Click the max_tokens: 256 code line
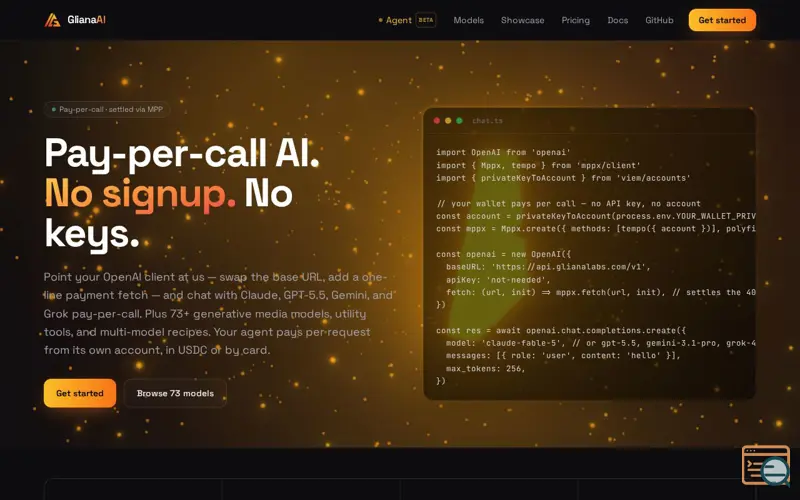The image size is (800, 500). [485, 368]
